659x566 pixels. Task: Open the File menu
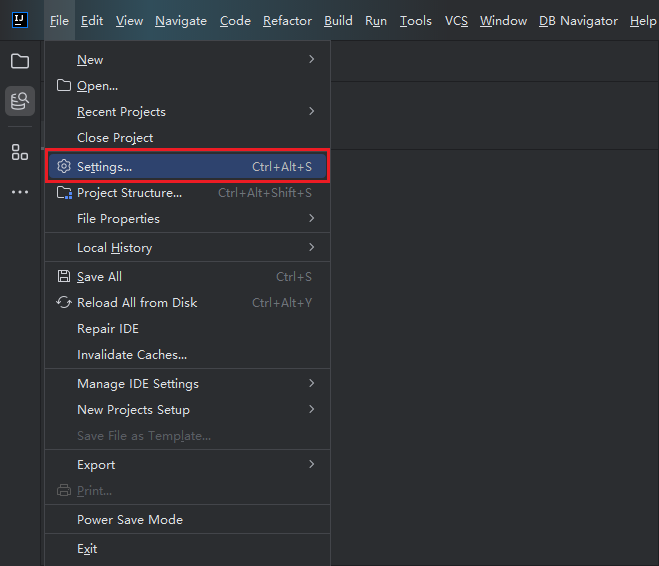coord(59,21)
